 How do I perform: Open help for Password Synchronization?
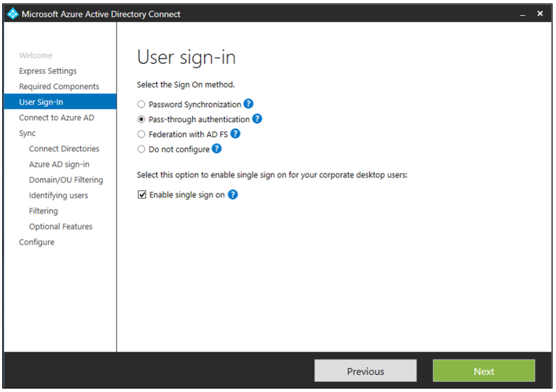(248, 104)
